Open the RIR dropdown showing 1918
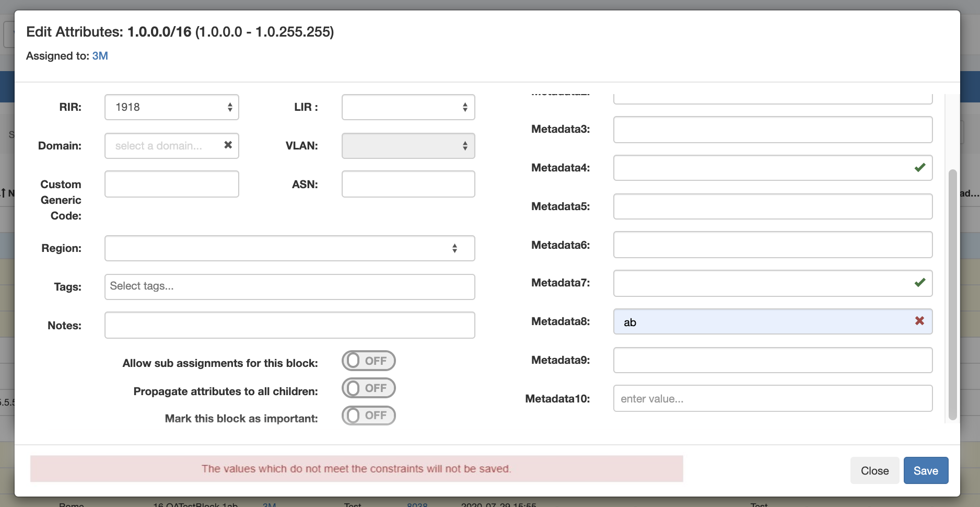The height and width of the screenshot is (507, 980). point(172,107)
